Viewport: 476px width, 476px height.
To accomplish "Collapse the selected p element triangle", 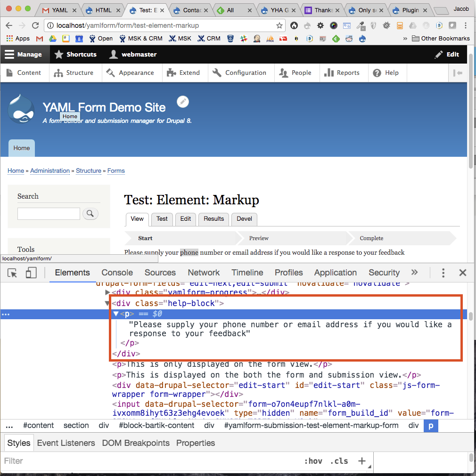I will tap(116, 314).
